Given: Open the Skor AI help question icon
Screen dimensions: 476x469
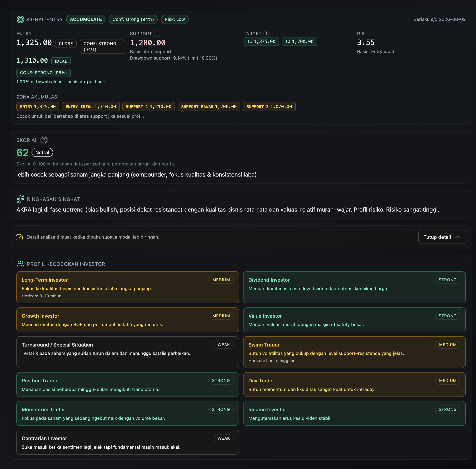Looking at the screenshot, I should coord(44,140).
